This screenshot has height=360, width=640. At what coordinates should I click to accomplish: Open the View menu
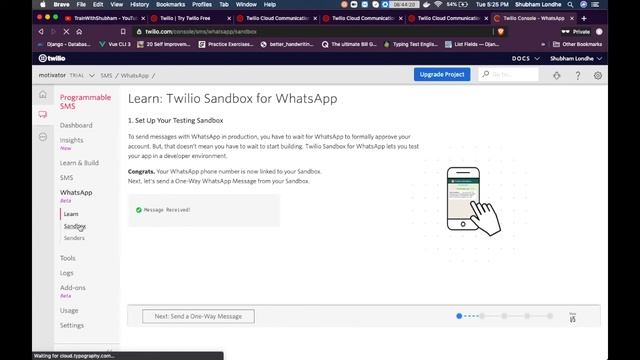pos(117,4)
